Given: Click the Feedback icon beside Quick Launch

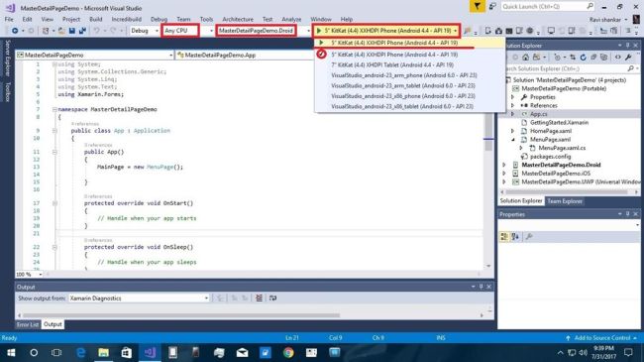Looking at the screenshot, I should (x=492, y=7).
